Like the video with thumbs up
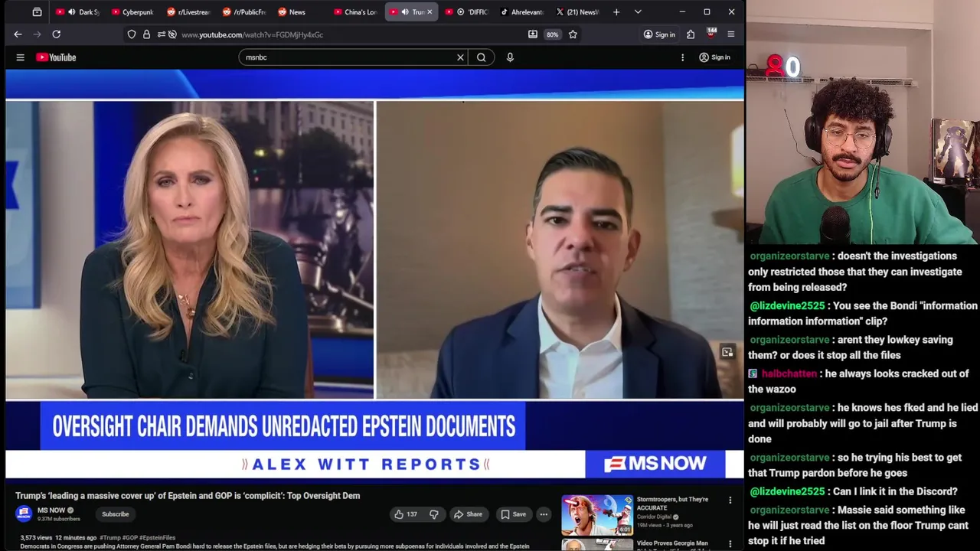Screen dimensions: 980x551 coord(406,514)
